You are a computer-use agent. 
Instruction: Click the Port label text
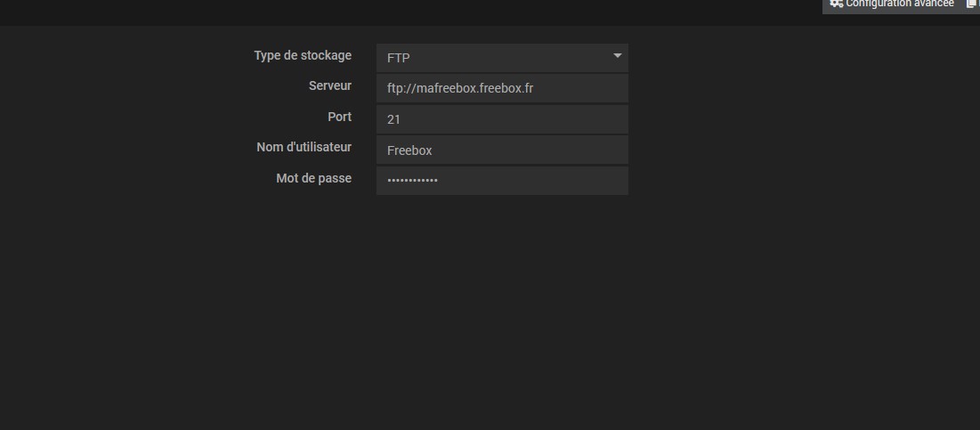point(339,117)
